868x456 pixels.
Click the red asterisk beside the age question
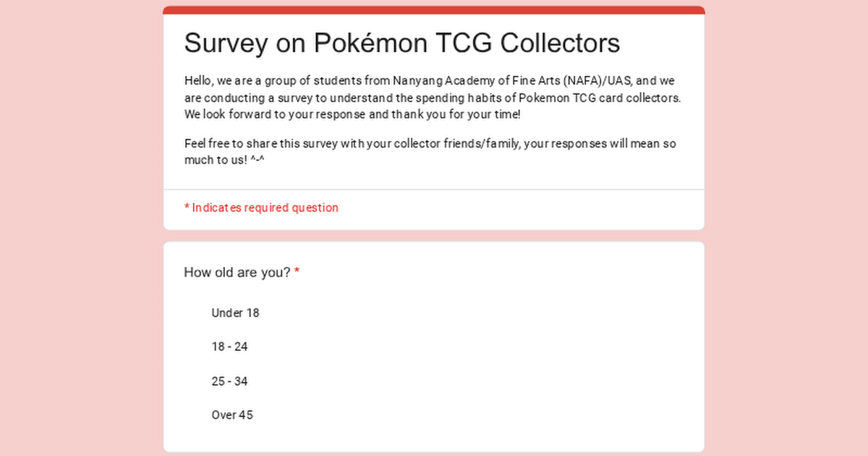(297, 273)
